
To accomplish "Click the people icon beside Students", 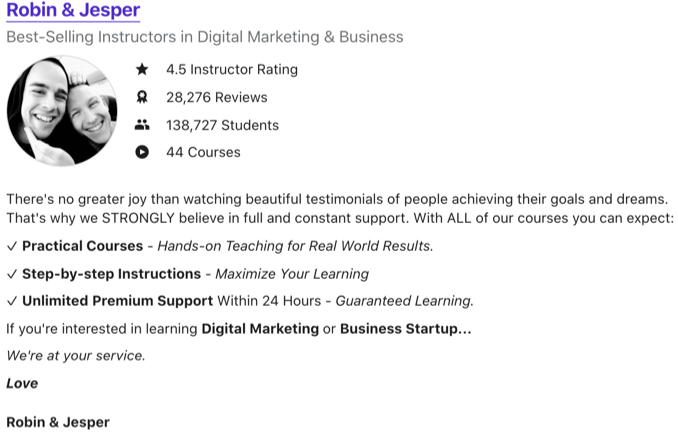I will tap(142, 125).
